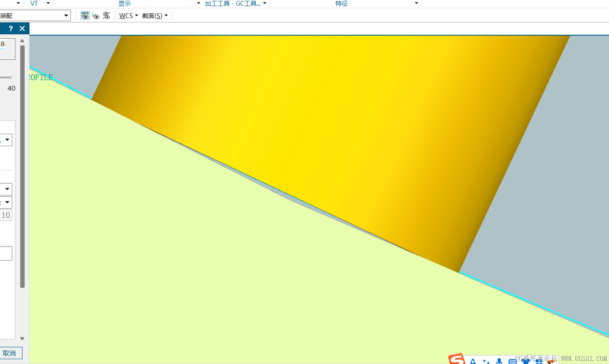Click the Sogou letter A language mode icon
Viewport: 609px width, 364px height.
point(473,361)
